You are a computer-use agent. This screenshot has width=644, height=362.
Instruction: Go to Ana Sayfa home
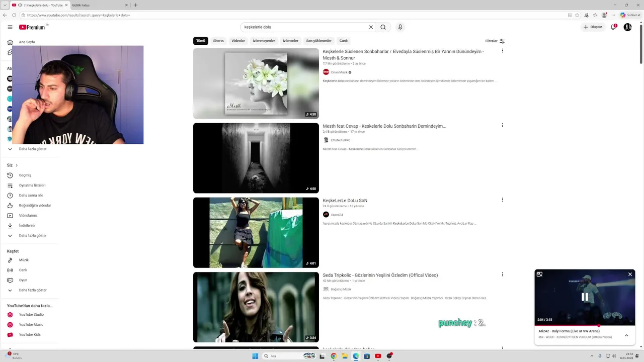pos(27,42)
